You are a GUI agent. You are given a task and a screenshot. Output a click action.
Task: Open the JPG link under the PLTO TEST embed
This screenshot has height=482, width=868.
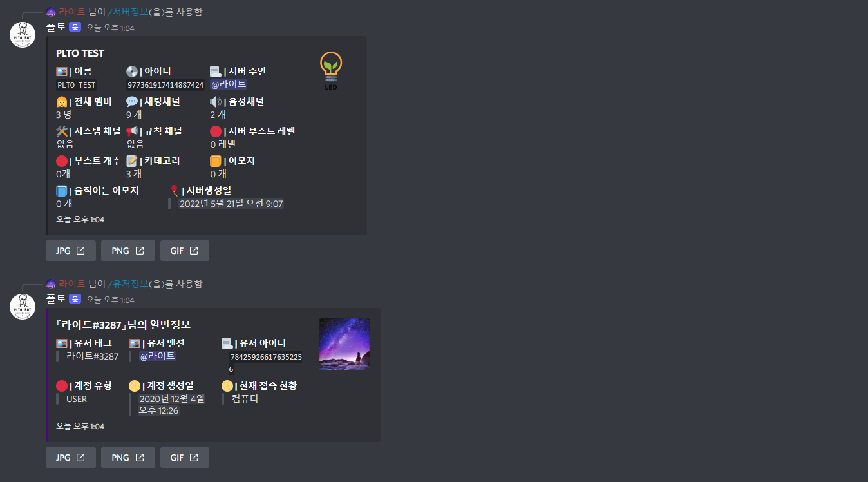tap(71, 251)
